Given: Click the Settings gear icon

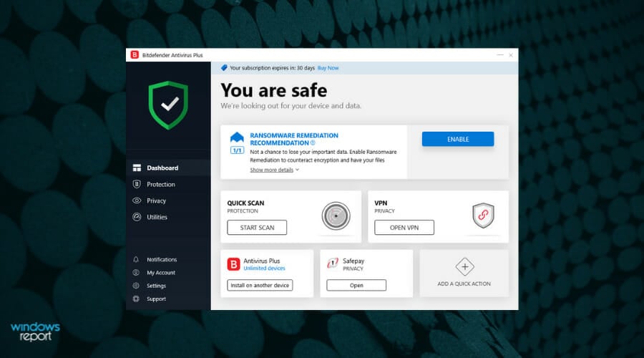Looking at the screenshot, I should (136, 286).
